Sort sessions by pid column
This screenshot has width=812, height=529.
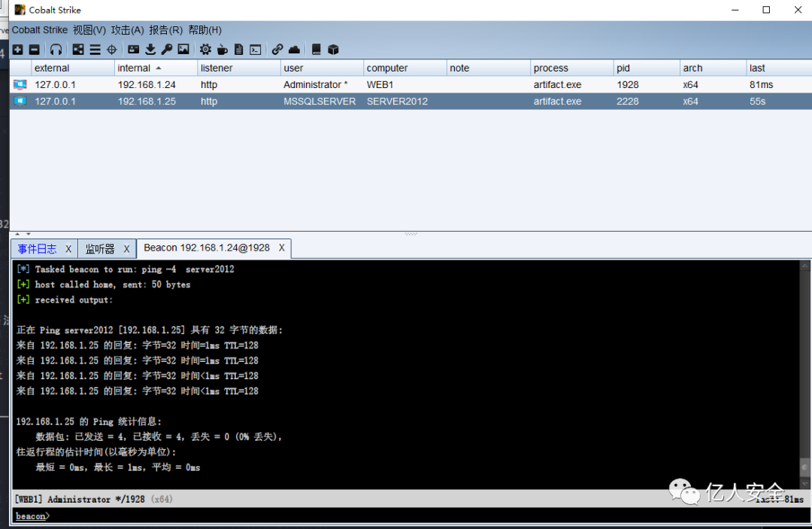[647, 68]
